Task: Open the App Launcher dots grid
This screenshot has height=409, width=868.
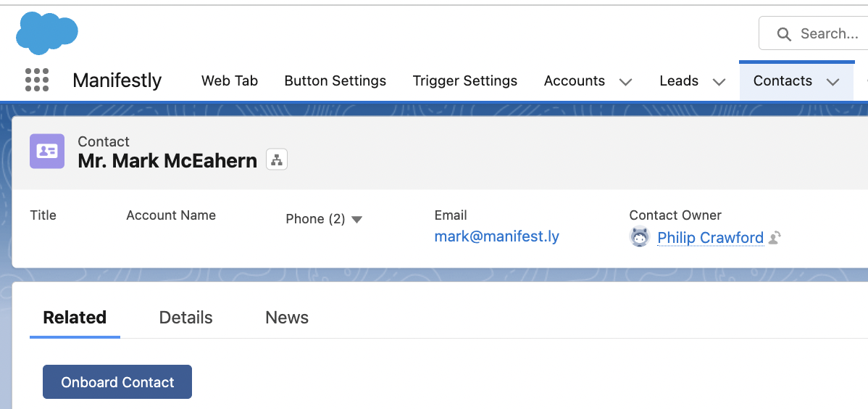Action: point(37,80)
